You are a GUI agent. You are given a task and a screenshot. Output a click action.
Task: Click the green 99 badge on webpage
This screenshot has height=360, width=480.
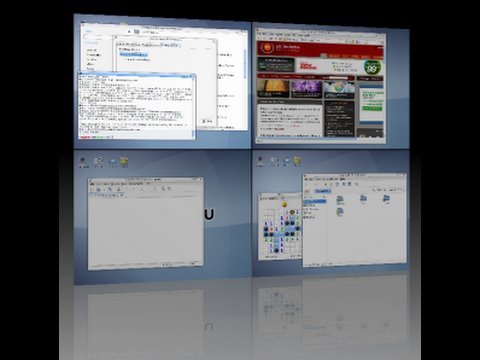372,68
